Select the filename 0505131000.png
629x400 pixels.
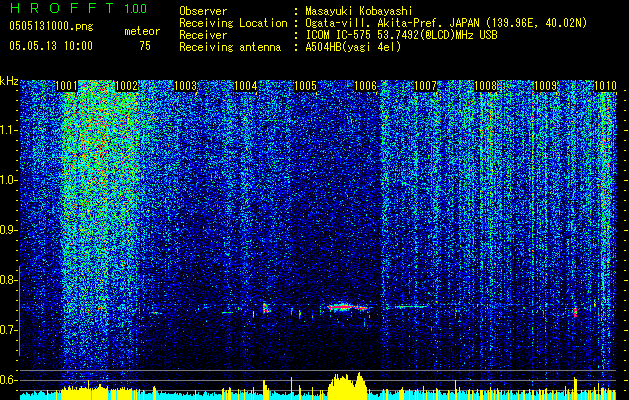click(51, 26)
